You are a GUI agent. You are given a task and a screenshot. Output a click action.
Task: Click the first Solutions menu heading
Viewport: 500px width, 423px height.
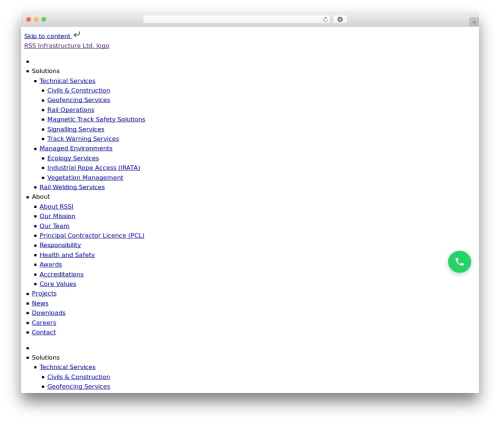pyautogui.click(x=46, y=71)
